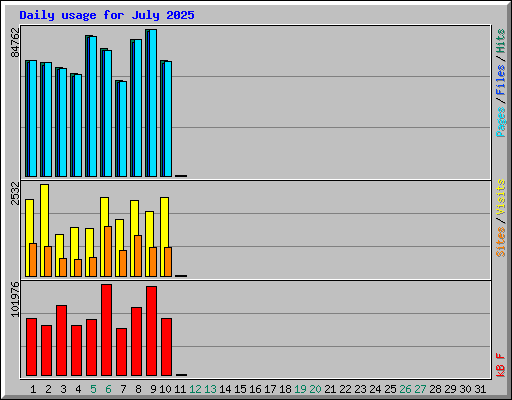Click the cyan bar for day 7

(123, 129)
